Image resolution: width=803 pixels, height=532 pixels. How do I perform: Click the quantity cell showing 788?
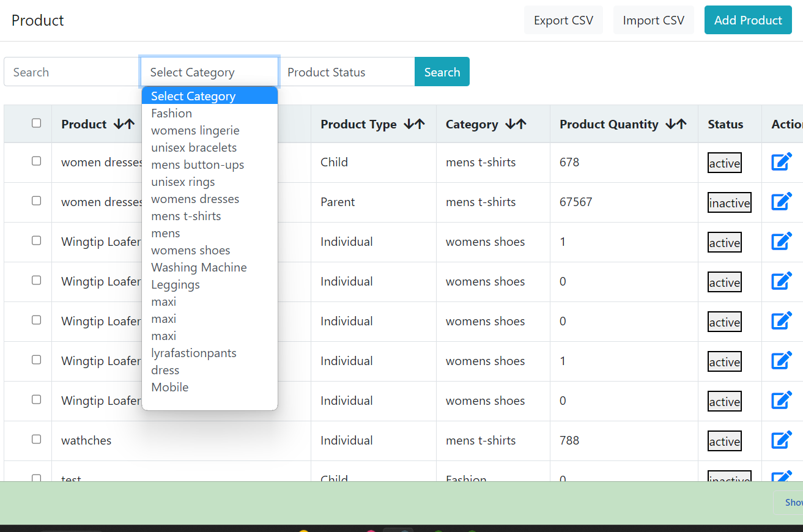pos(624,440)
